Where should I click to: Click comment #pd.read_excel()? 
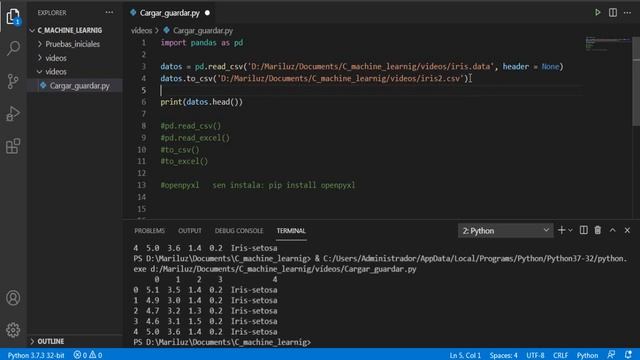coord(195,138)
